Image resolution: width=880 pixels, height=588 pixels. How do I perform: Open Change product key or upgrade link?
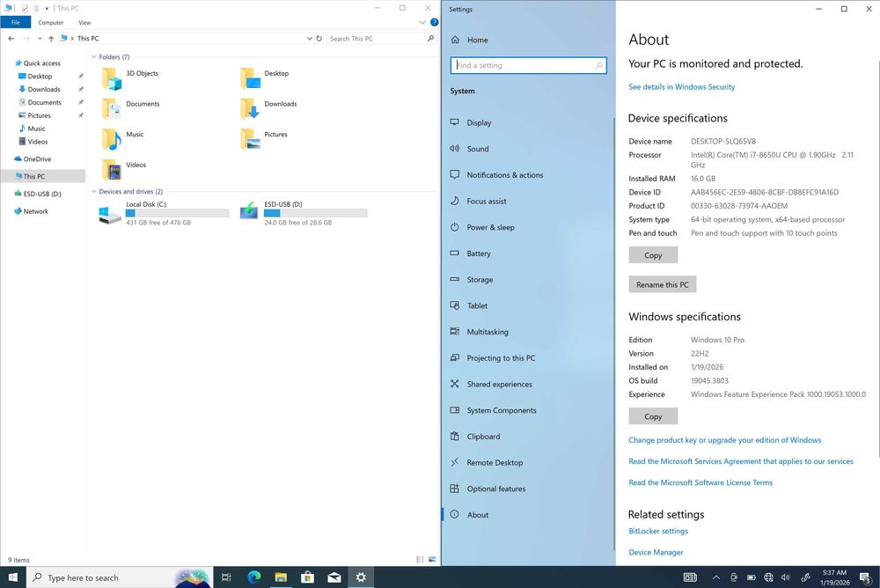tap(724, 440)
